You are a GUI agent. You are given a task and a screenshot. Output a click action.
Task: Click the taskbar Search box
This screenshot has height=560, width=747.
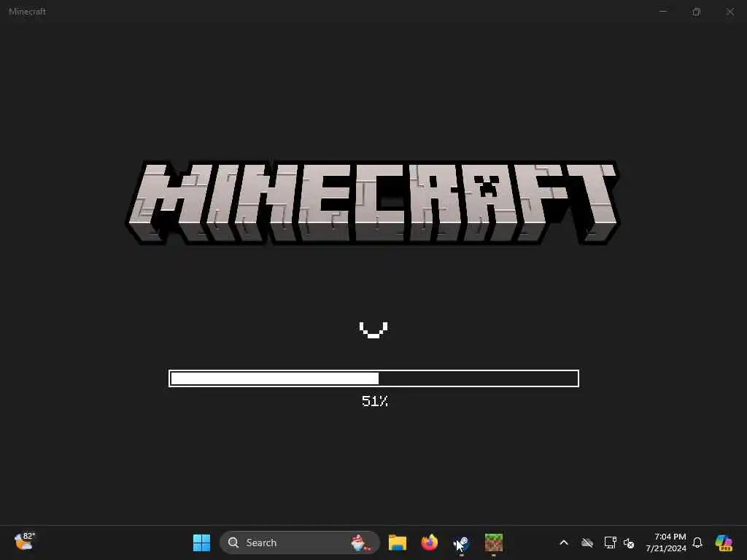click(x=300, y=542)
